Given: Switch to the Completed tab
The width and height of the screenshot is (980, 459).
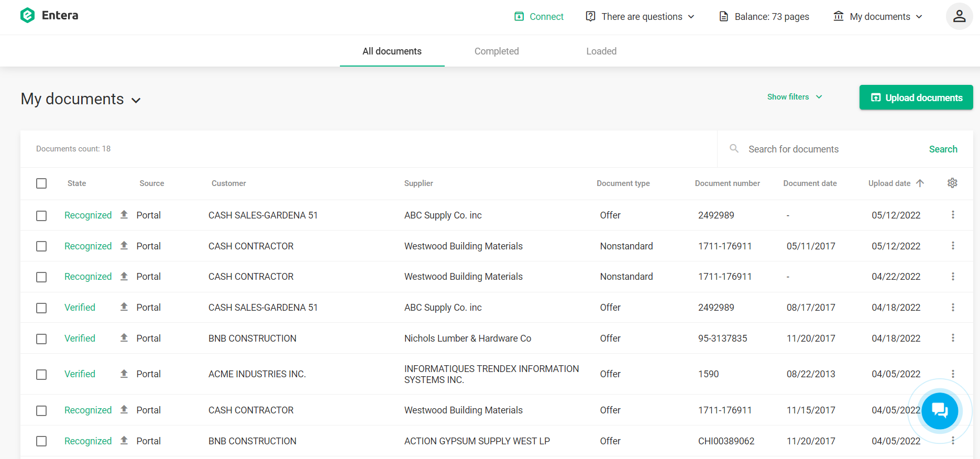Looking at the screenshot, I should 497,51.
